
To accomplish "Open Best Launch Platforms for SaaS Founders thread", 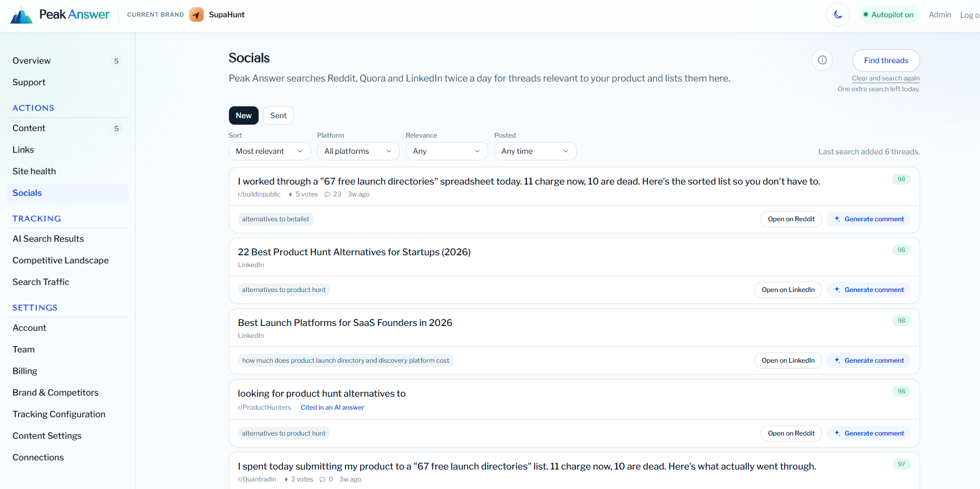I will [x=345, y=323].
